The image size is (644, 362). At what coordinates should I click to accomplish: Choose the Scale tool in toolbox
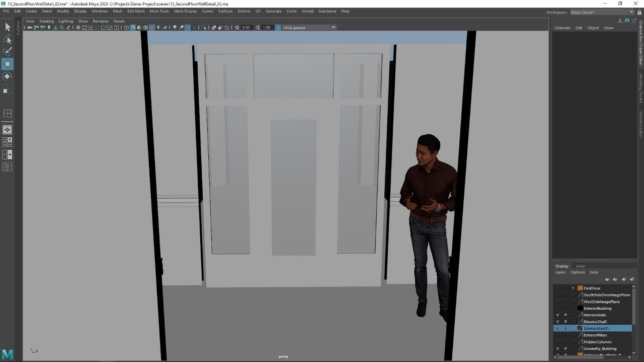point(8,90)
